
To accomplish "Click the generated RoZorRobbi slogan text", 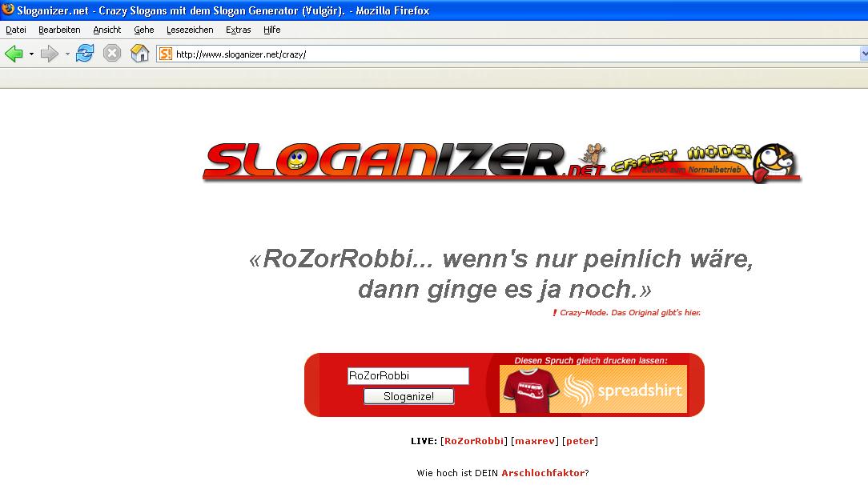I will [503, 274].
